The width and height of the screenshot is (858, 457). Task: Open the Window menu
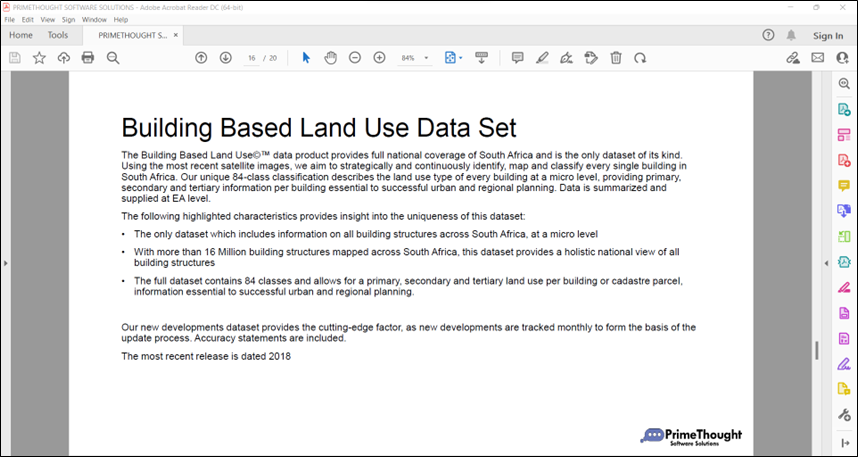click(x=94, y=20)
